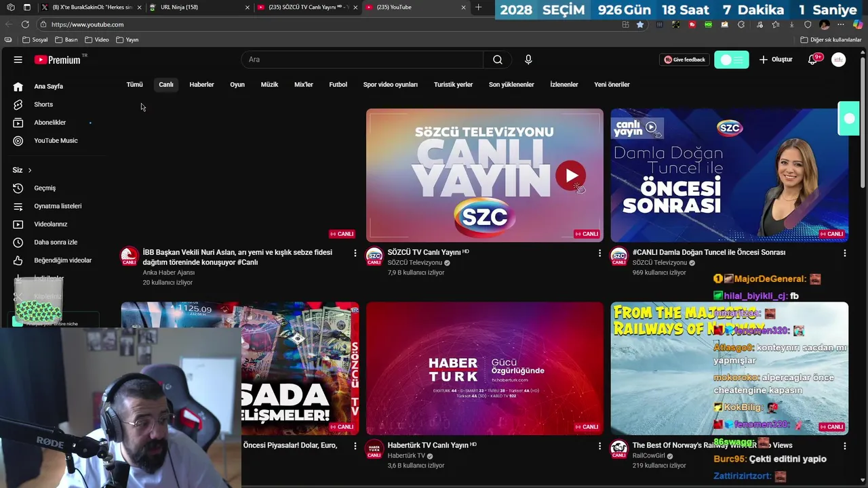The width and height of the screenshot is (868, 488).
Task: Go to YouTube Premium logo home
Action: 58,60
